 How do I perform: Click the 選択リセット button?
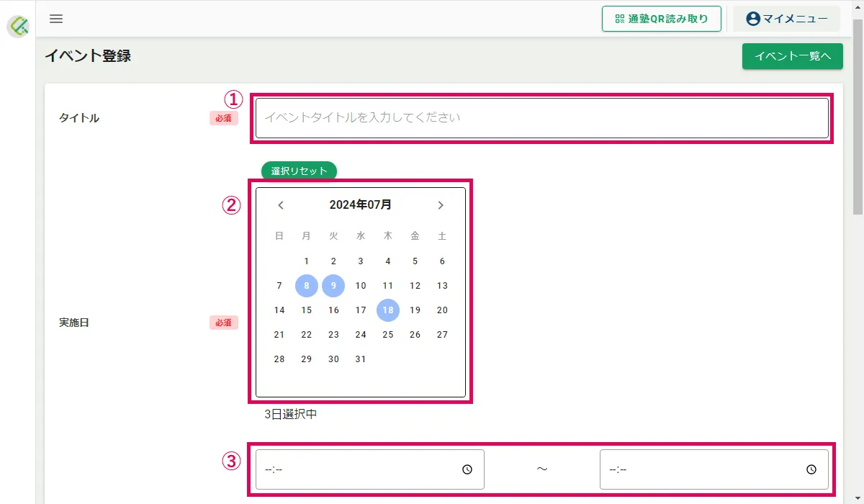coord(299,171)
